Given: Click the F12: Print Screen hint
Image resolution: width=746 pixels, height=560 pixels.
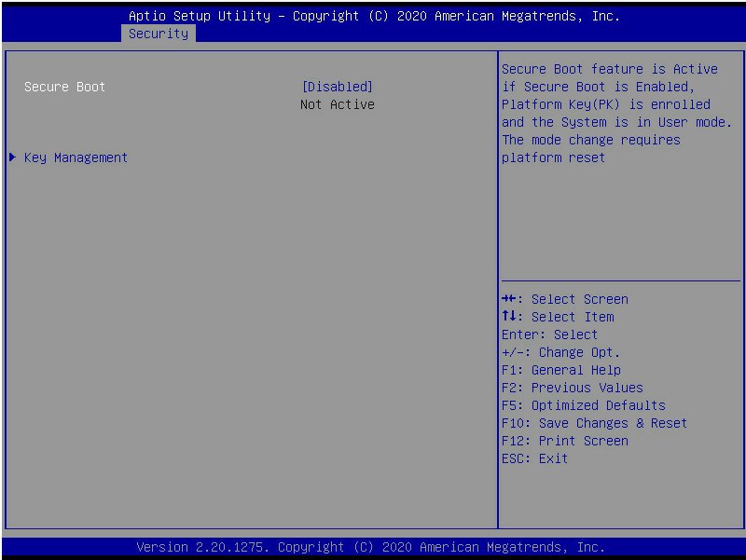Looking at the screenshot, I should click(x=565, y=441).
